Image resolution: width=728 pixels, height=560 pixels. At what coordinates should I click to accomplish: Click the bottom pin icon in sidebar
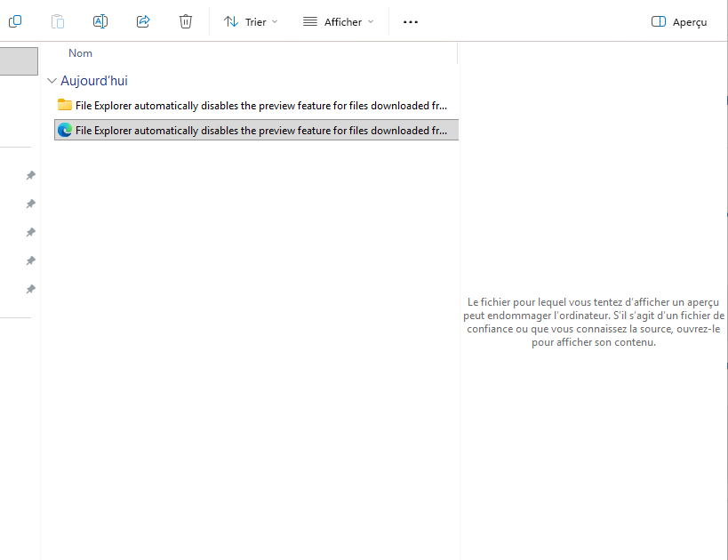click(x=30, y=290)
